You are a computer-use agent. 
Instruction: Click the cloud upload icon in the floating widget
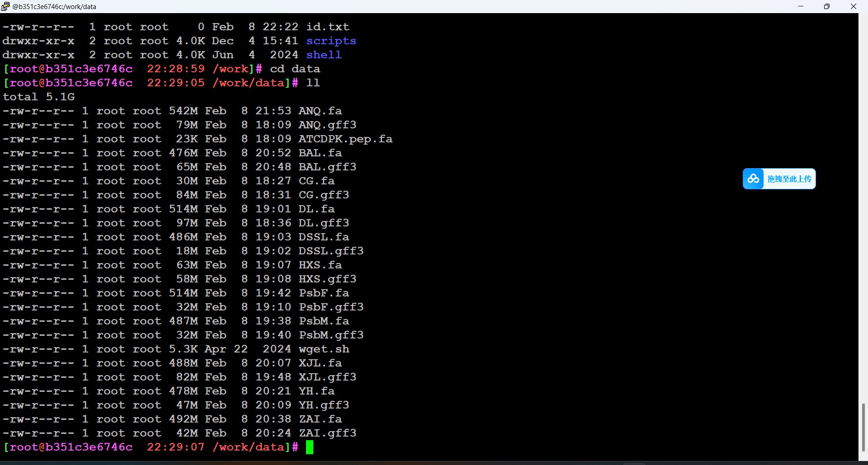point(753,179)
